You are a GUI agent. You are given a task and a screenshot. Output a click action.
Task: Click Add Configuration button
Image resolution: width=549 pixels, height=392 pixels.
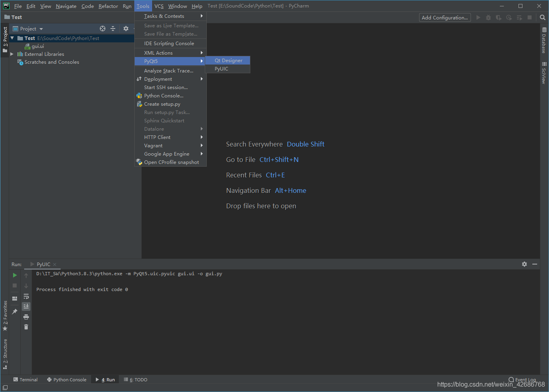point(445,17)
